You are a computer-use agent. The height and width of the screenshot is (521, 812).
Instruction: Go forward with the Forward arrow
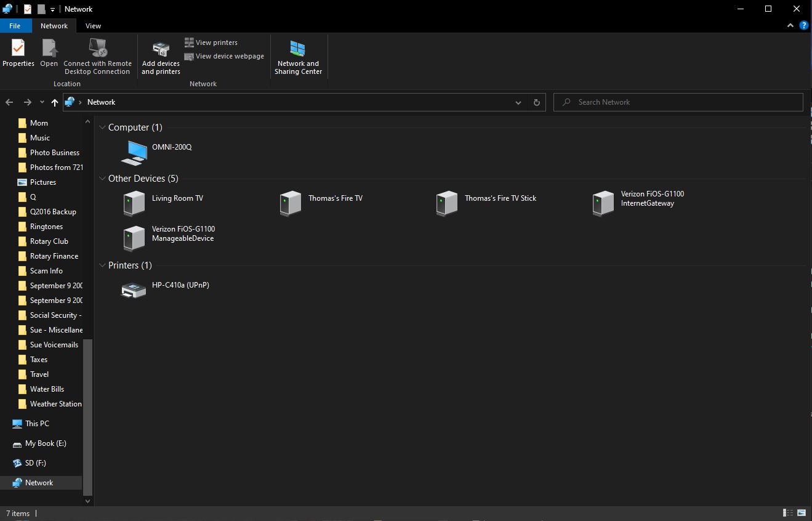click(27, 102)
